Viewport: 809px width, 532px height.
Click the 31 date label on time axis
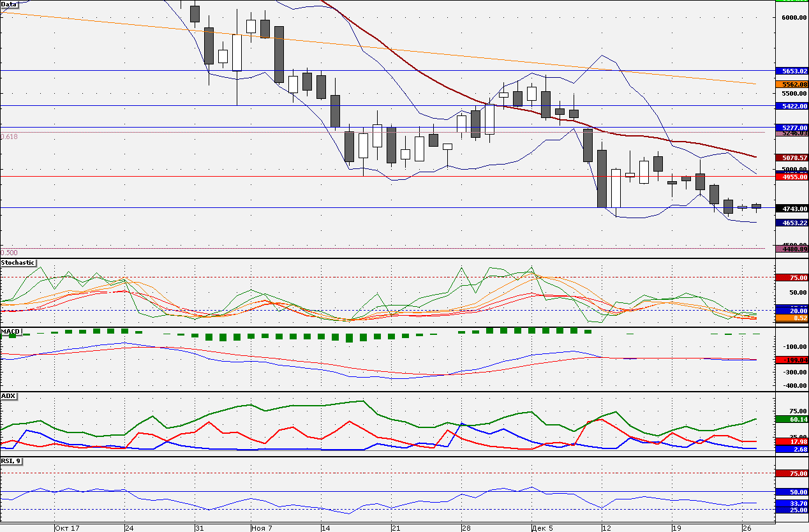tap(199, 528)
